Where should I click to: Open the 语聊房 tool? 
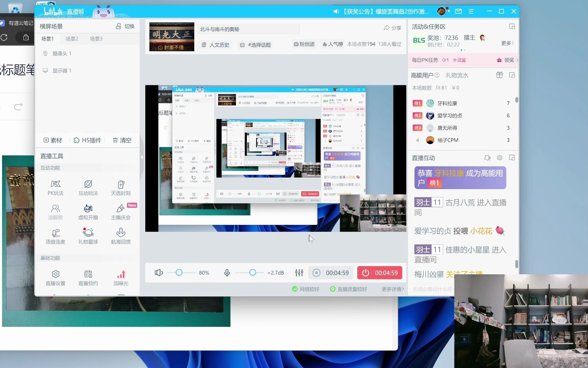click(x=55, y=212)
